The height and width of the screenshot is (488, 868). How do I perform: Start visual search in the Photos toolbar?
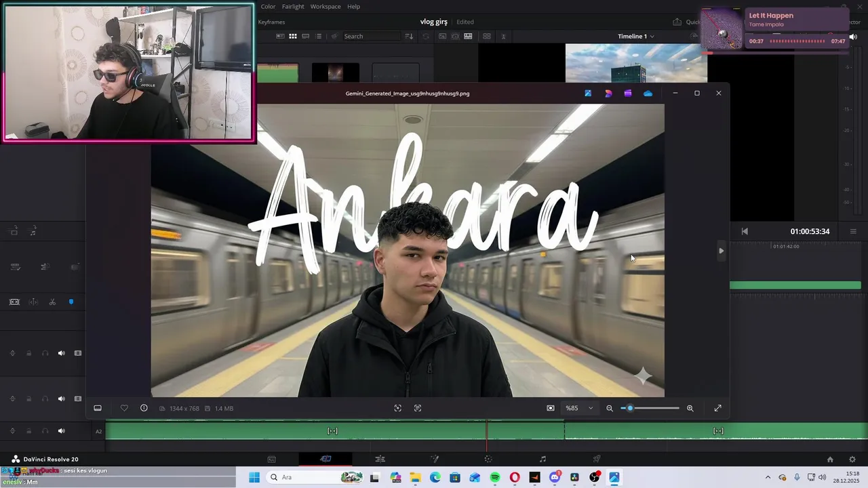tap(397, 408)
